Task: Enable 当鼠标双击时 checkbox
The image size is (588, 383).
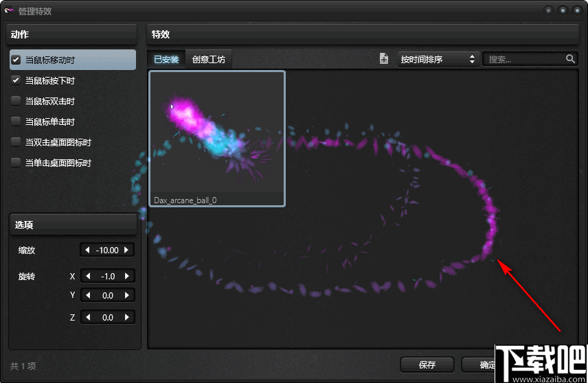Action: [x=16, y=101]
